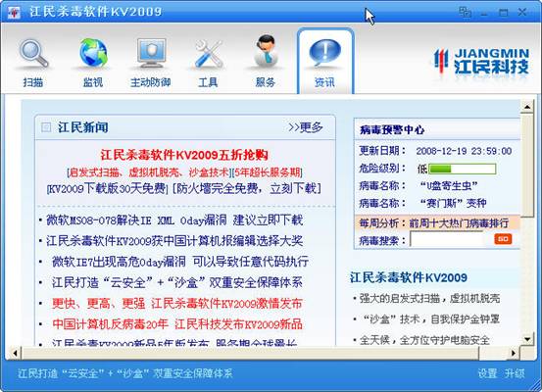Screen dimensions: 542x392
Task: Click the JIANGMIN 江民科技 logo
Action: click(481, 62)
